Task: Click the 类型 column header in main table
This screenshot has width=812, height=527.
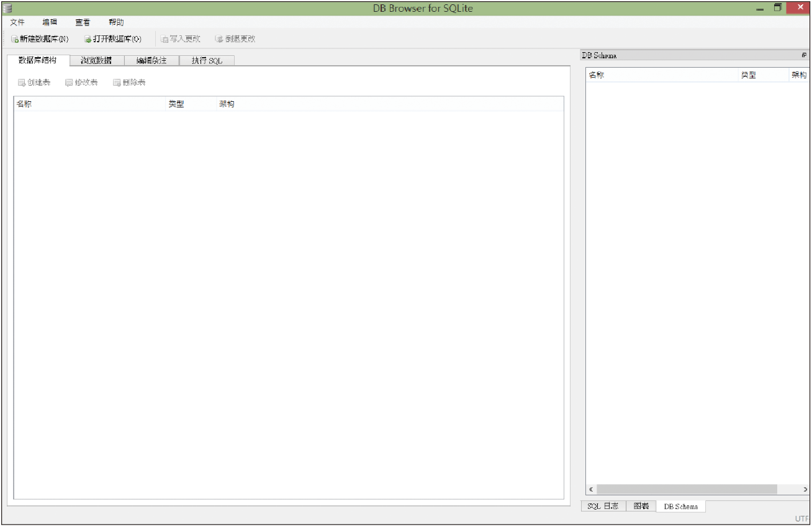Action: pos(191,104)
